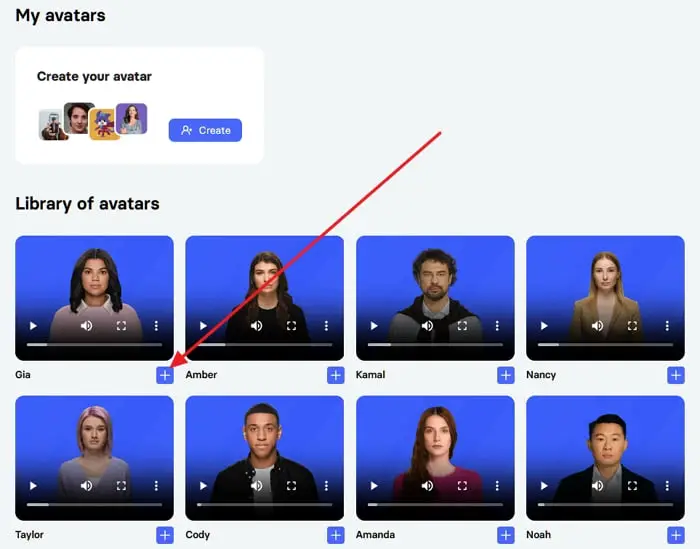The image size is (700, 549).
Task: Open Kamal video in fullscreen
Action: coord(462,326)
